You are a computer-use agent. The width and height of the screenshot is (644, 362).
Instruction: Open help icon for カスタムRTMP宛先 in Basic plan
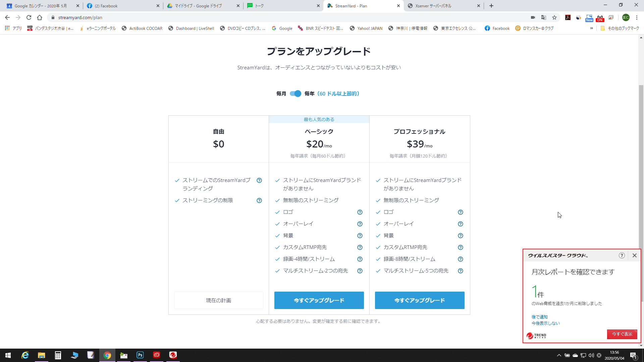360,247
